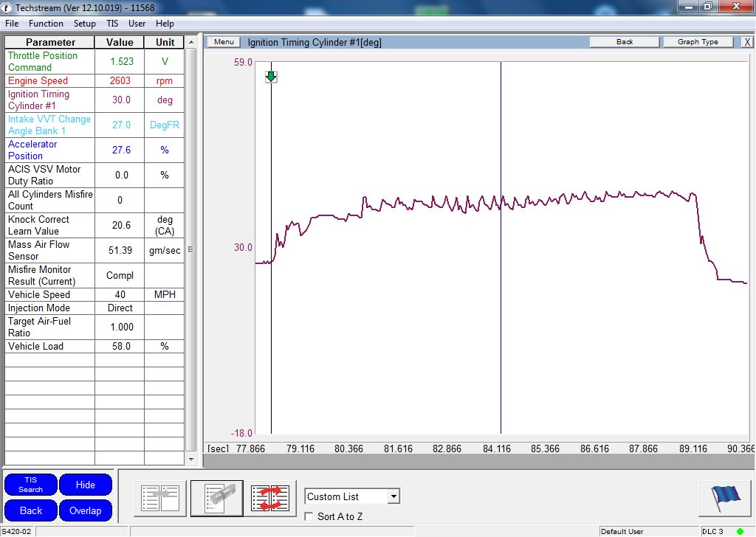
Task: Select the Injection Mode parameter row
Action: [x=94, y=308]
